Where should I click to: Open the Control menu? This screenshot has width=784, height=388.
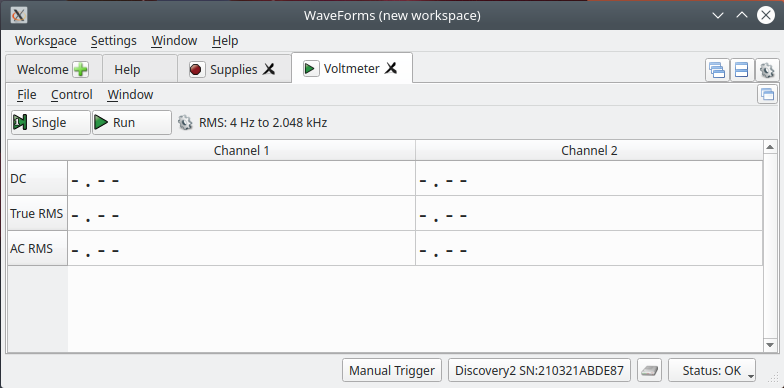[72, 94]
